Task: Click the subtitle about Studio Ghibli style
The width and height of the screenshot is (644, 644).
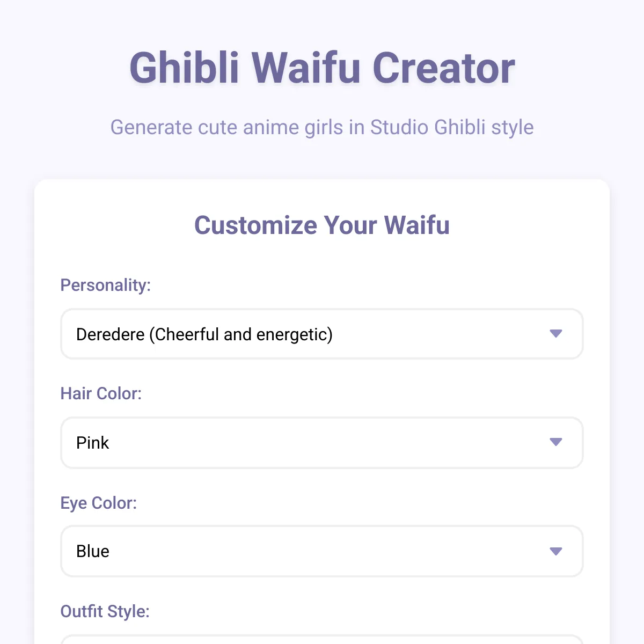Action: (322, 127)
